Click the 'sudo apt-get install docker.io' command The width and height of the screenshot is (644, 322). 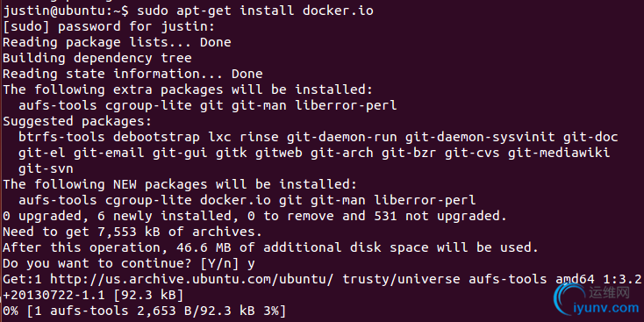[x=255, y=11]
